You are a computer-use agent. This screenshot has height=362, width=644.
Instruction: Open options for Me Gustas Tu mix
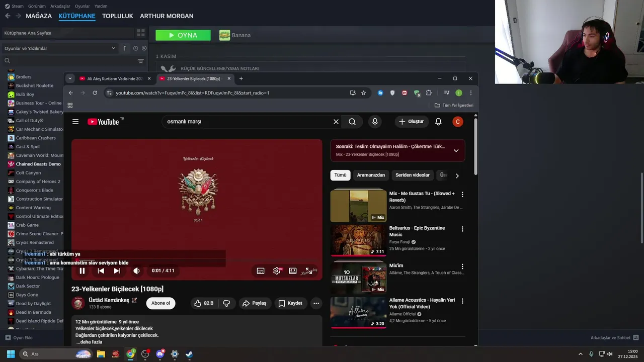[462, 194]
